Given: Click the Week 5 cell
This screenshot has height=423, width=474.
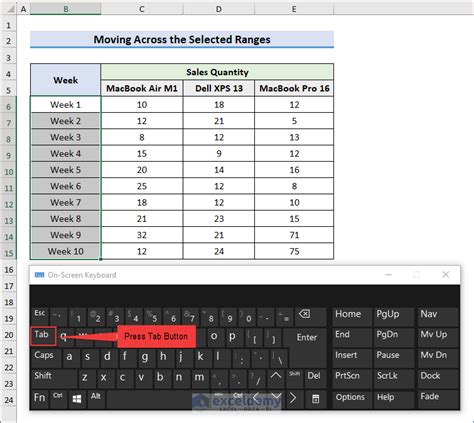Looking at the screenshot, I should [66, 170].
